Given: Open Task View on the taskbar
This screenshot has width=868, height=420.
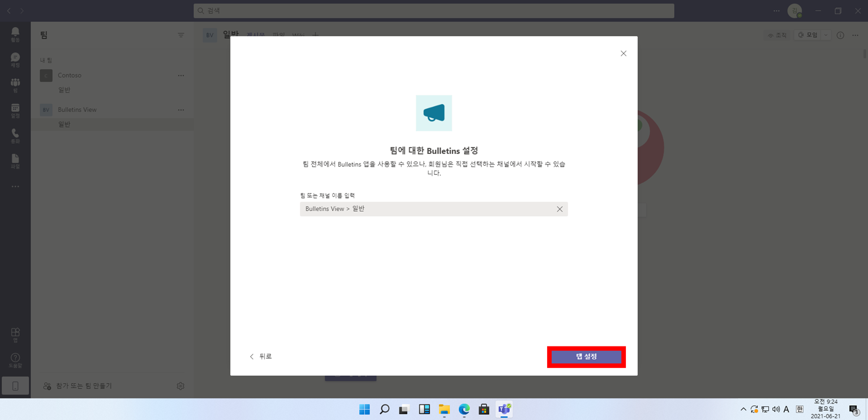Looking at the screenshot, I should [x=404, y=409].
